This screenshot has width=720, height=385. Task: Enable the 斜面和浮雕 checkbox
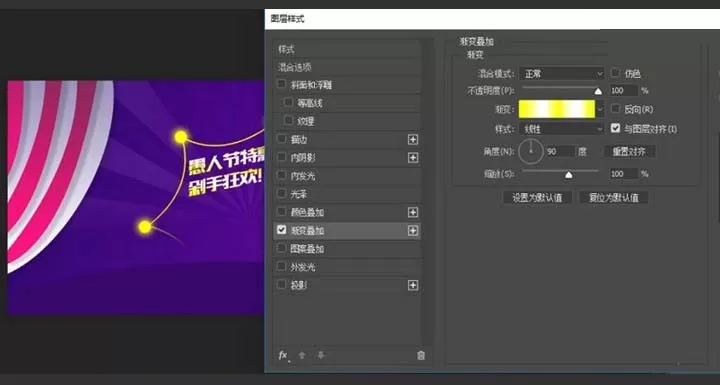(x=281, y=84)
